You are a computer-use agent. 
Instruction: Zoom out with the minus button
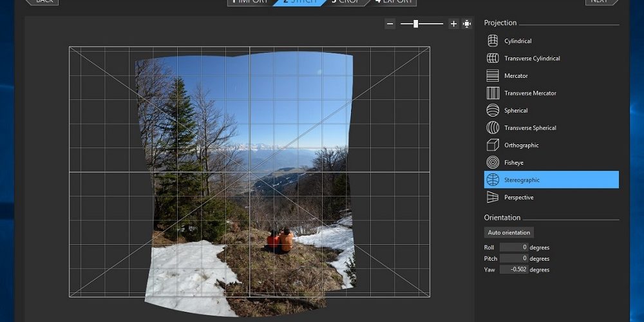tap(390, 24)
